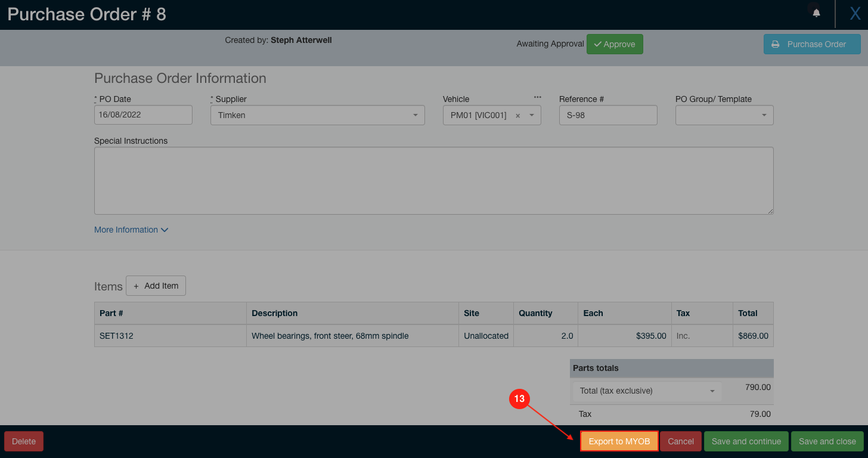Click the Each column header
868x458 pixels.
[x=625, y=313]
